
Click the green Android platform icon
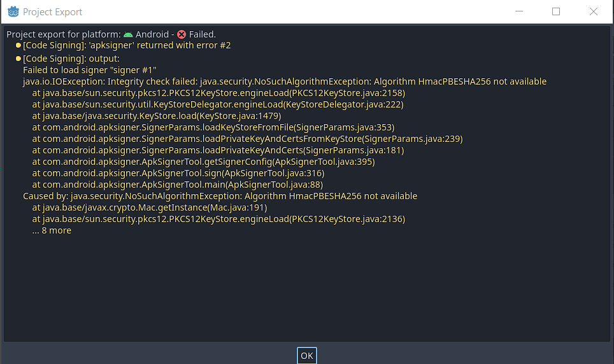click(128, 35)
